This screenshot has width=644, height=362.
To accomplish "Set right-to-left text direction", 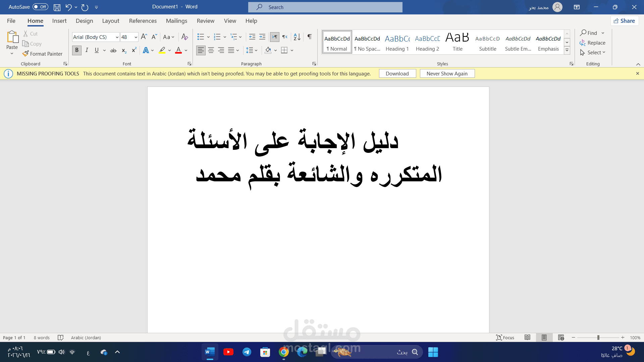I will [285, 37].
